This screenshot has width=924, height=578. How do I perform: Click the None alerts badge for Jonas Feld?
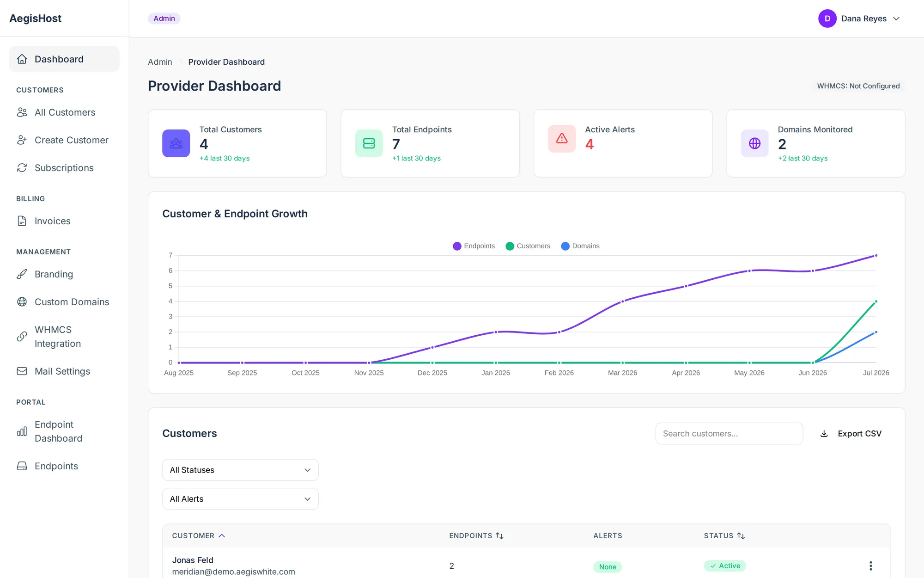click(608, 567)
